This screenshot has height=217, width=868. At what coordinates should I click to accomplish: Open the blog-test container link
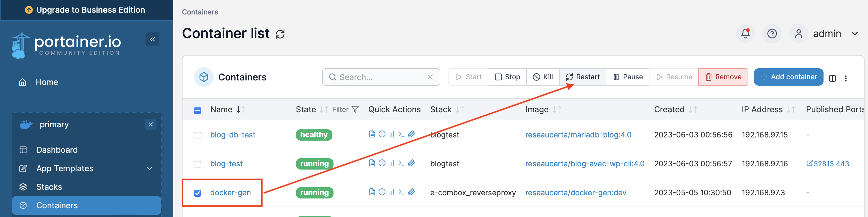[x=226, y=164]
